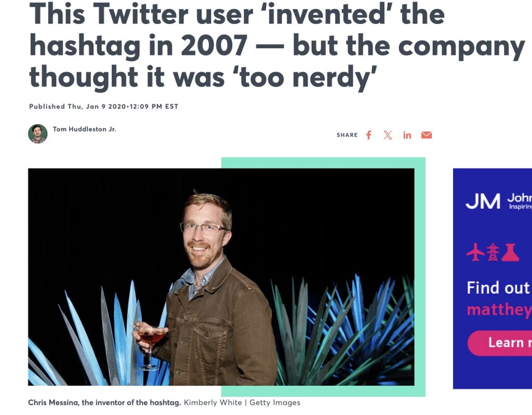Viewport: 532px width, 415px height.
Task: Click the Published date line
Action: coord(103,106)
